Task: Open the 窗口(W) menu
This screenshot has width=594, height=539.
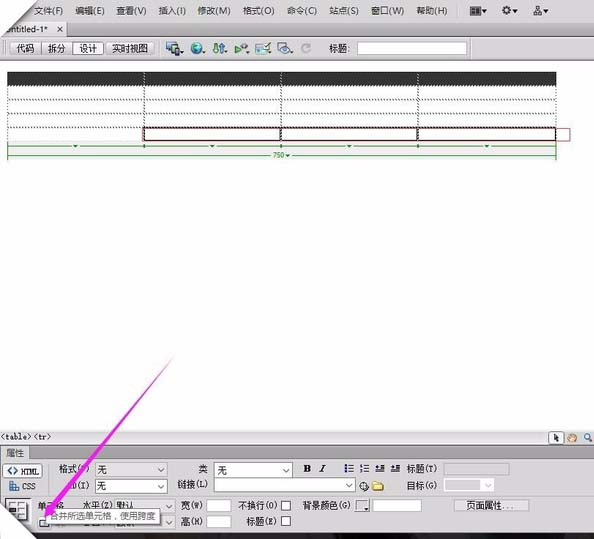Action: click(387, 11)
